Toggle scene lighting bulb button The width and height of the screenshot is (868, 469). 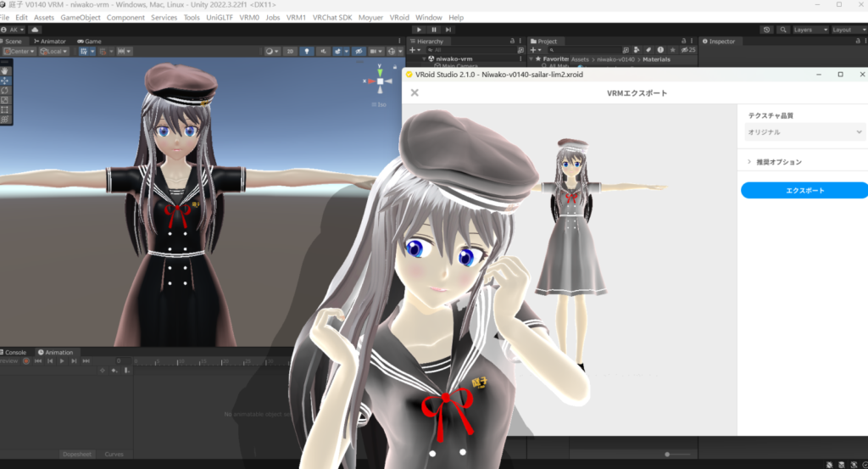coord(307,51)
